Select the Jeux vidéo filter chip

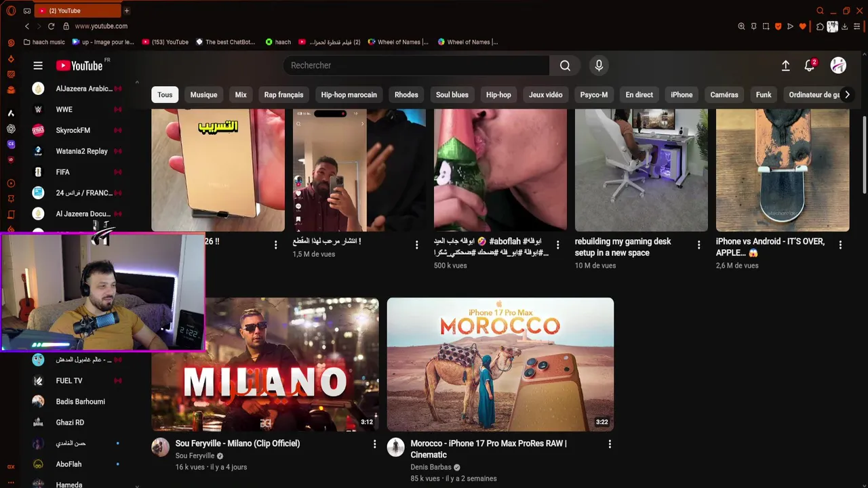[x=545, y=95]
